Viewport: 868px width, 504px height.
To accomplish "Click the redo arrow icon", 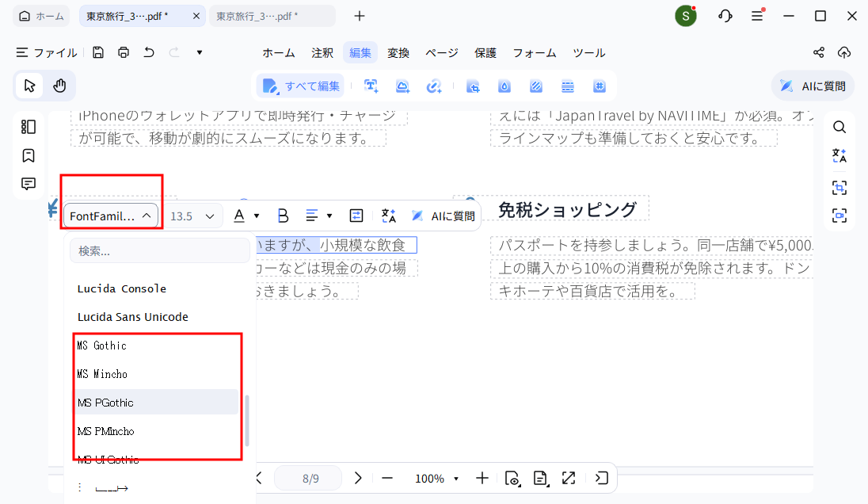I will (x=173, y=52).
